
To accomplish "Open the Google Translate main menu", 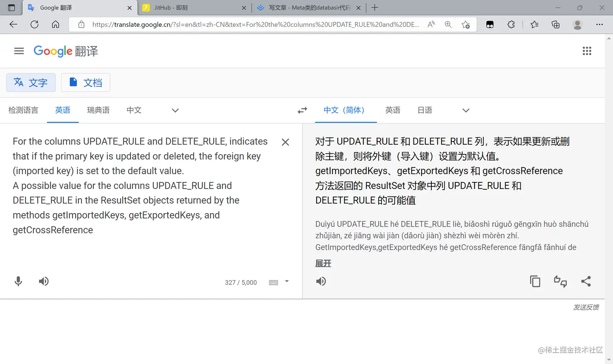I will point(19,51).
